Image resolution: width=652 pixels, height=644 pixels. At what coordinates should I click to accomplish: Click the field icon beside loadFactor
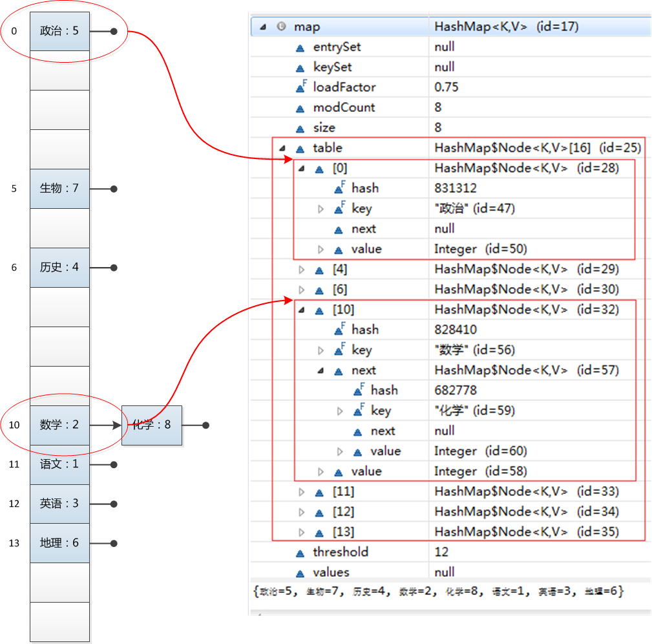pos(300,87)
